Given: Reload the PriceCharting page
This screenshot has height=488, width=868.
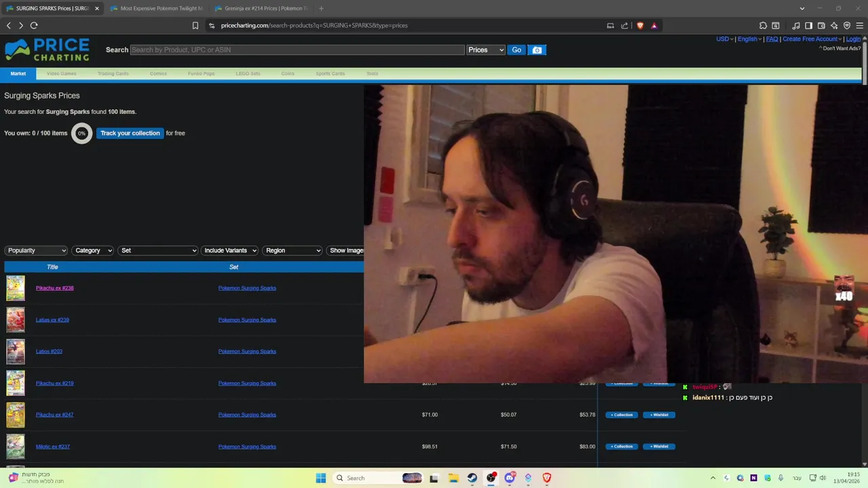Looking at the screenshot, I should pos(34,25).
